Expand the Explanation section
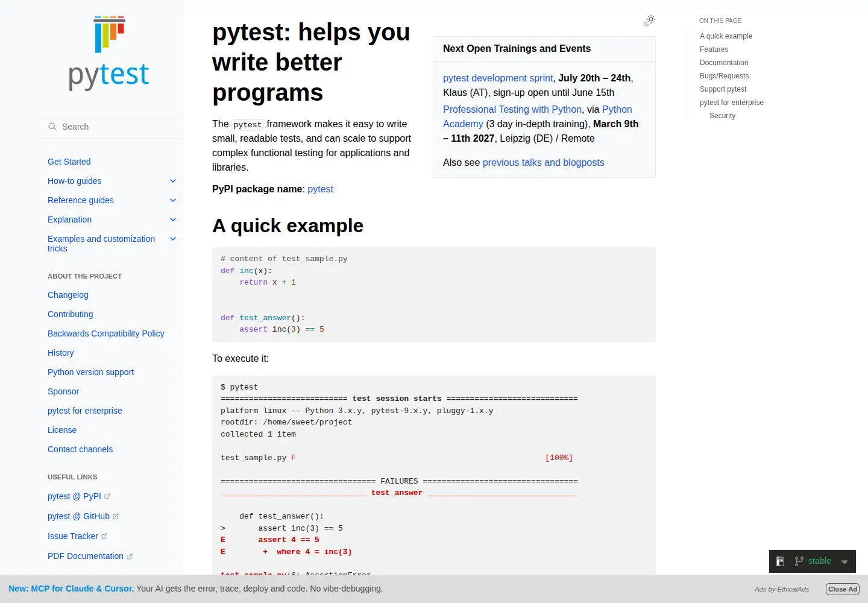 173,219
